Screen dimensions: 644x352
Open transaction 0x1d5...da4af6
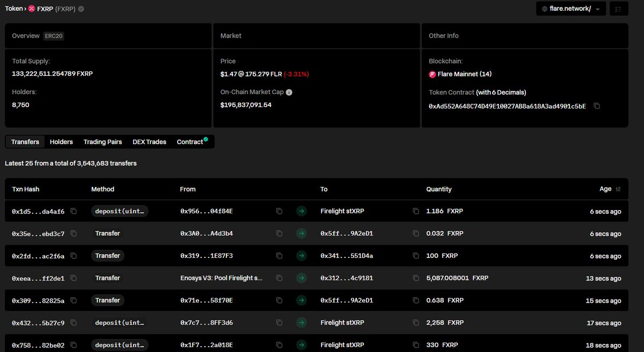point(38,212)
